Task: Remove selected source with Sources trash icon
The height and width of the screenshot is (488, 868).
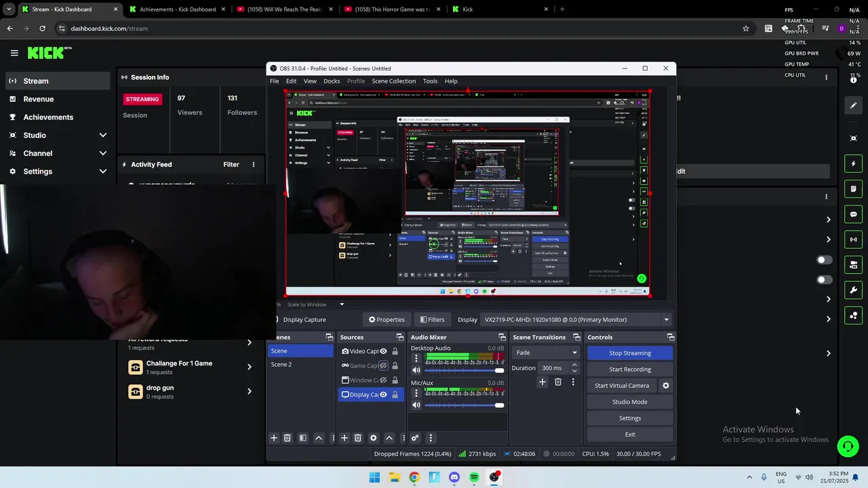Action: click(x=357, y=438)
